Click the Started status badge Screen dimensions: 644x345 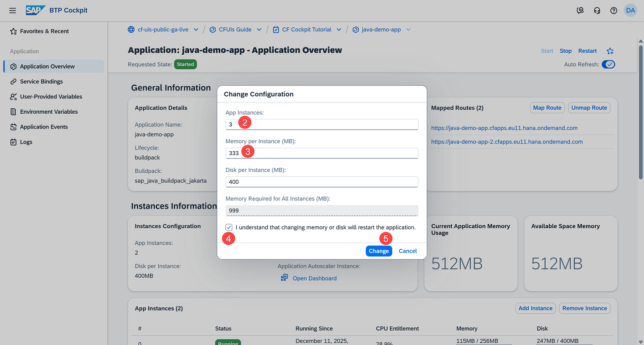point(186,64)
